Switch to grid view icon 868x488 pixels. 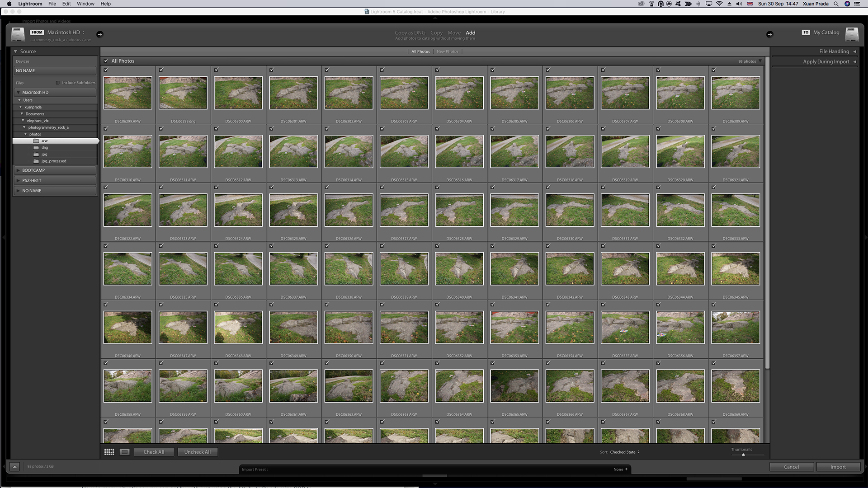point(109,452)
